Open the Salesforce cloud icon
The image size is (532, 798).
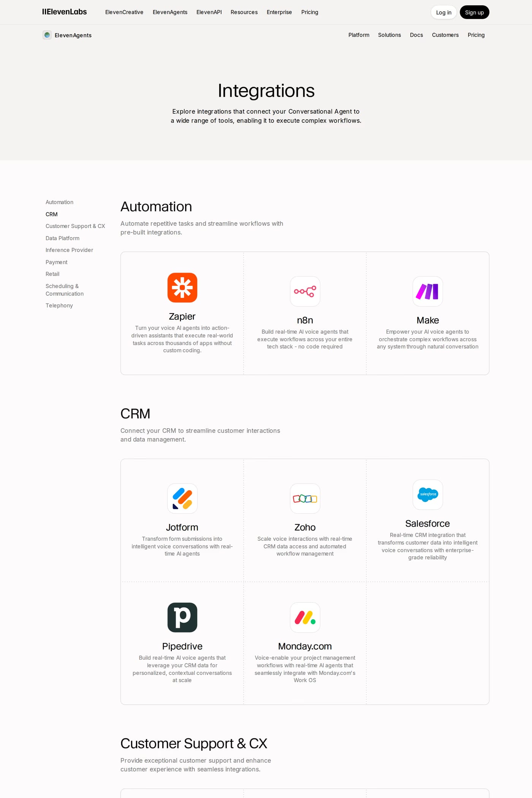pos(428,495)
